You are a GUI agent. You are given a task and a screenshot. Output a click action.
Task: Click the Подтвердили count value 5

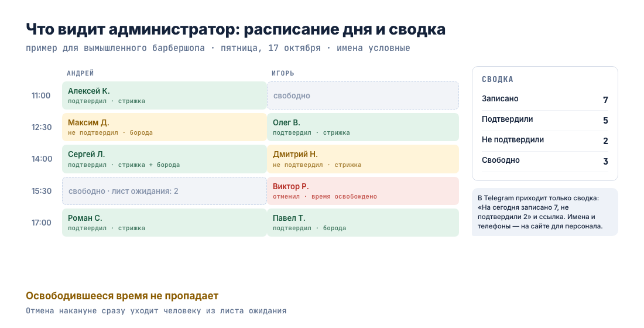coord(605,121)
